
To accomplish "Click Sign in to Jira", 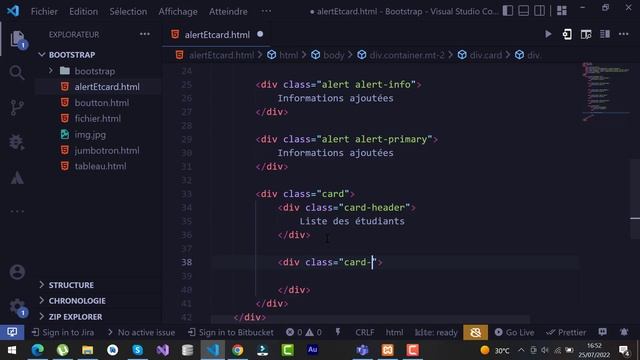I will [62, 332].
